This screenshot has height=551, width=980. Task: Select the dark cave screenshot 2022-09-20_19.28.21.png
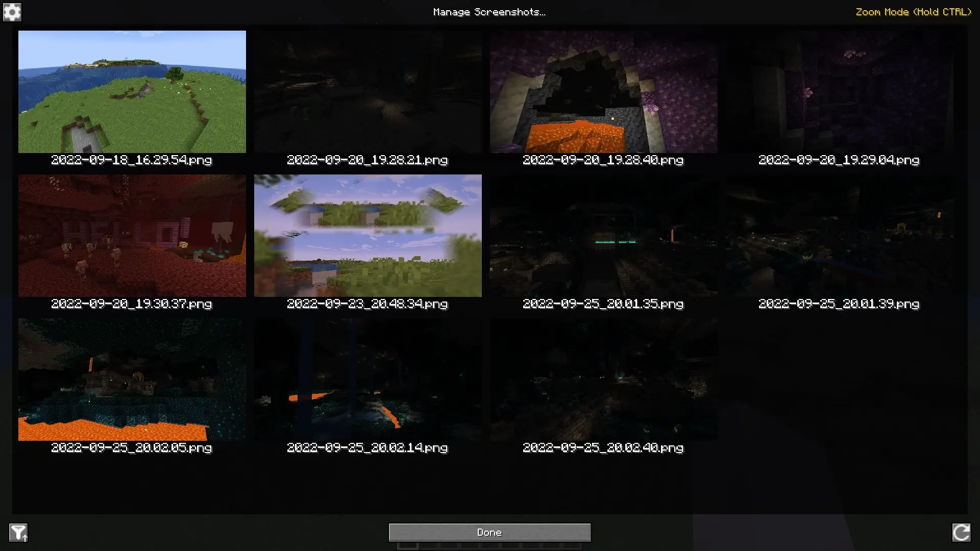(367, 92)
